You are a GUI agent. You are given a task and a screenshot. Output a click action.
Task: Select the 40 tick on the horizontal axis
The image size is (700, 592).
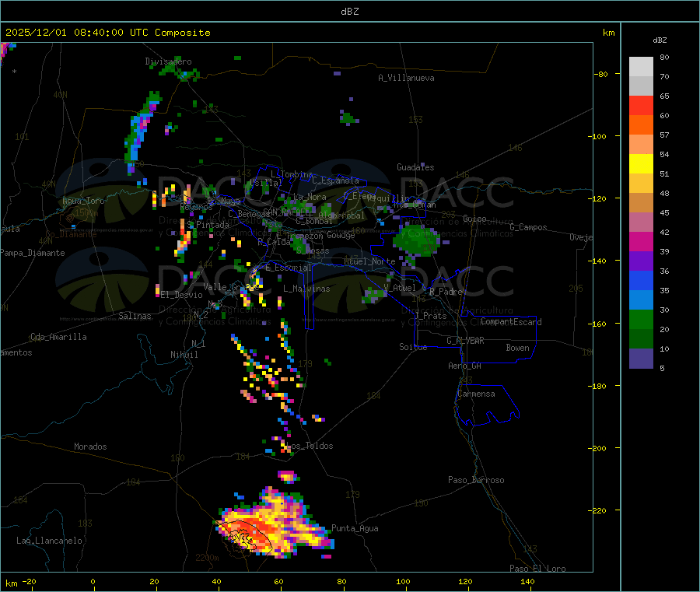coord(216,581)
